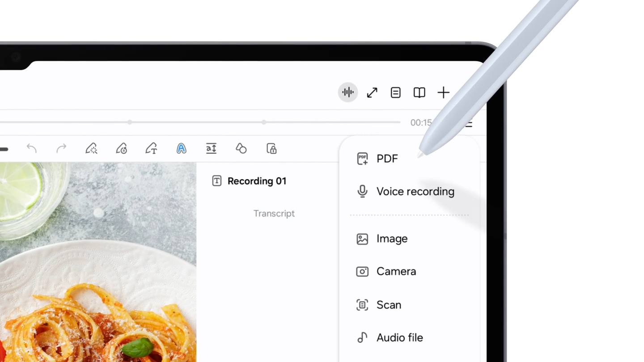Activate the blue highlighted A text tool

tap(181, 148)
